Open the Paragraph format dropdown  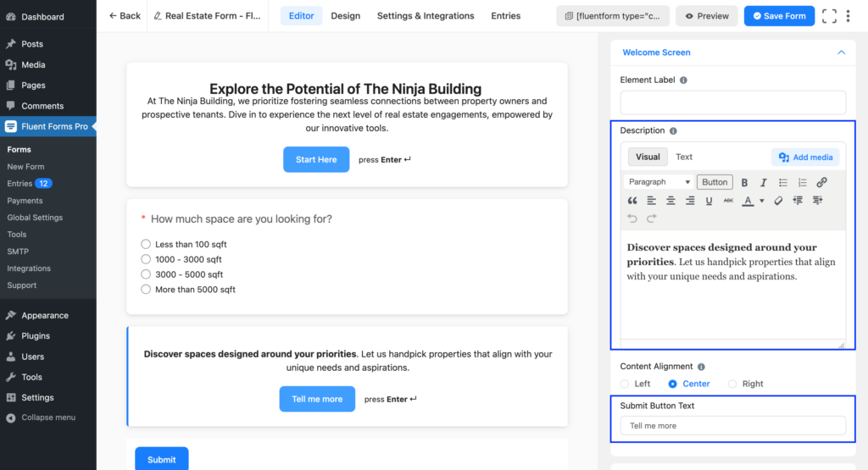(x=659, y=182)
